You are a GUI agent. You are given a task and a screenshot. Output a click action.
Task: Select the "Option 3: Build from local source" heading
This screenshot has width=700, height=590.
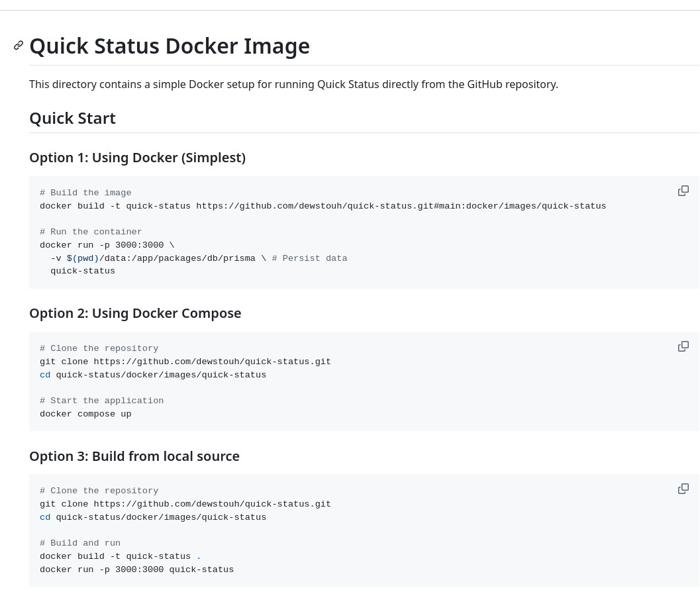pyautogui.click(x=134, y=456)
